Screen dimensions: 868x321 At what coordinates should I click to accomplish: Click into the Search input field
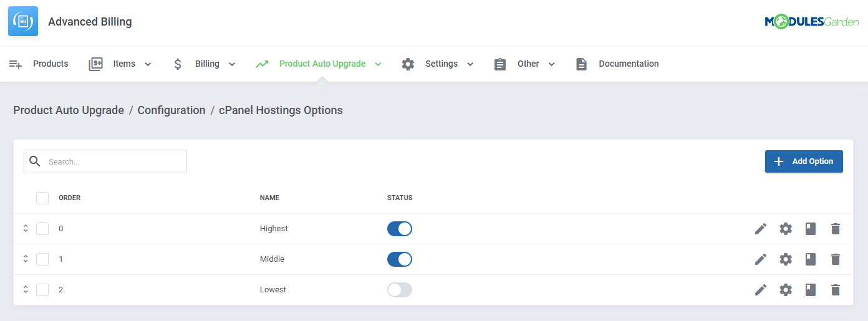113,161
